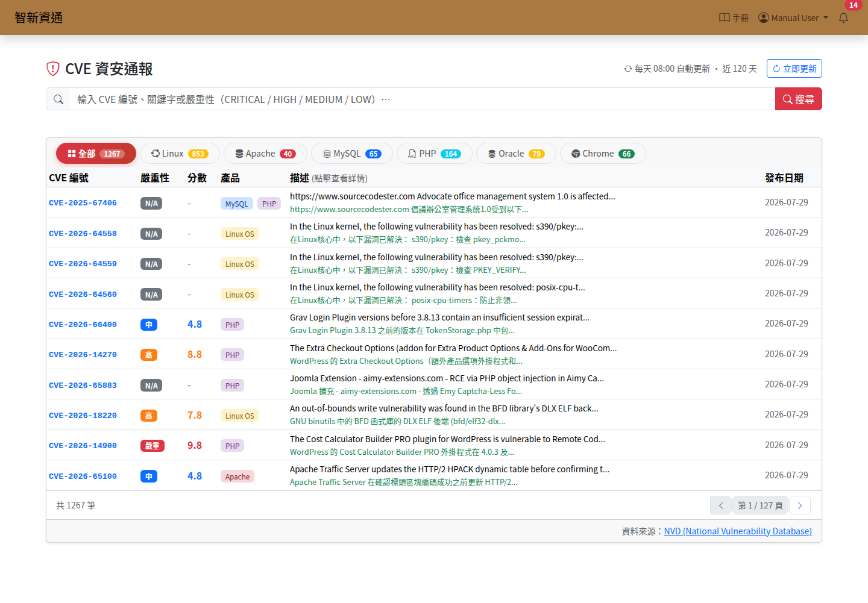The image size is (868, 603).
Task: Go to the next page arrow
Action: (x=800, y=505)
